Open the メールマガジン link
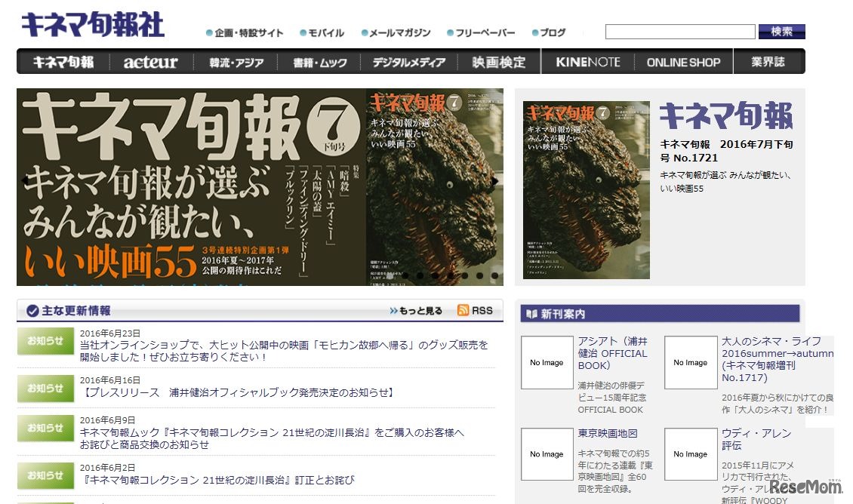853x504 pixels. (402, 33)
